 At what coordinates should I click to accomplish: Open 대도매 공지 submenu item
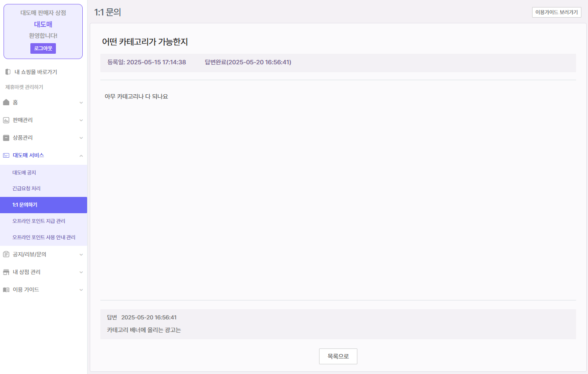click(x=24, y=172)
